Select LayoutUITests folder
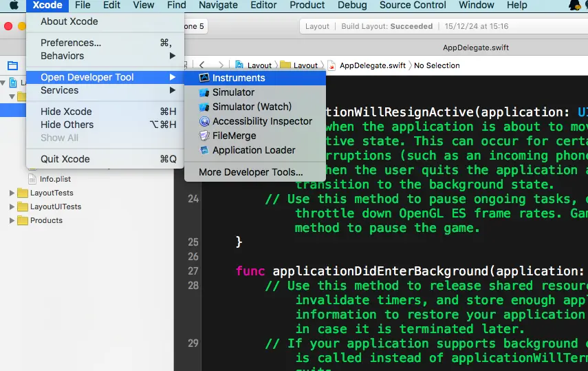Image resolution: width=588 pixels, height=371 pixels. coord(56,206)
